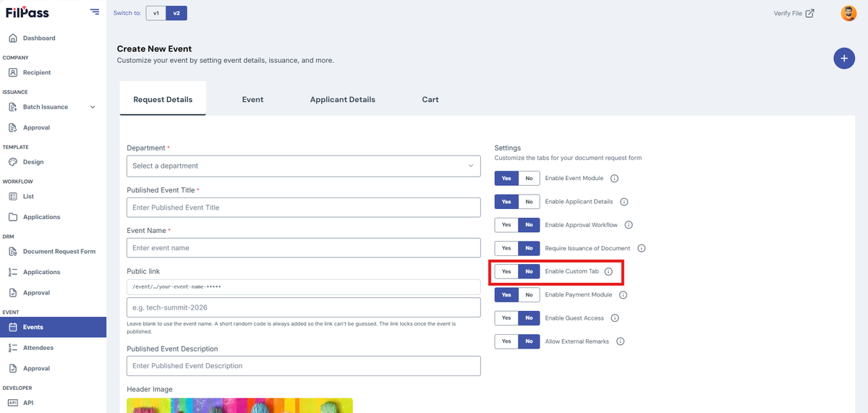Click list icon for DRM Applications
This screenshot has height=413, width=868.
coord(13,272)
